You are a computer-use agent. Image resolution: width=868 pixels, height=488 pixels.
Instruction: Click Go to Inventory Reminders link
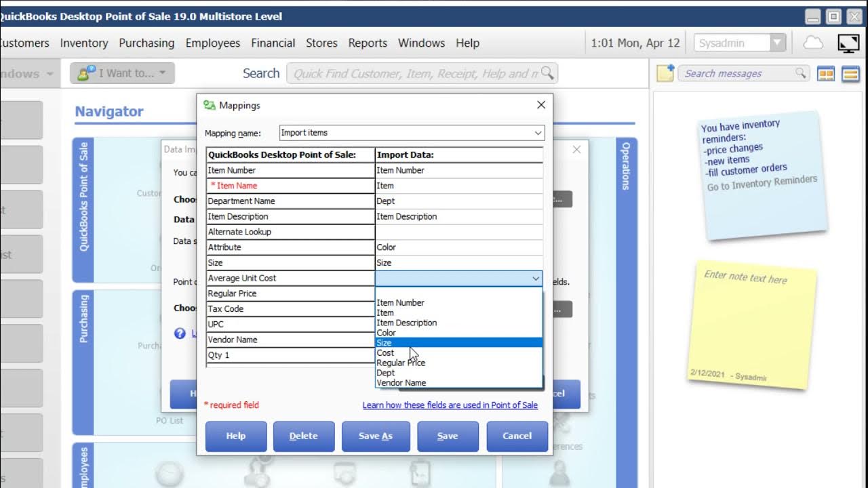click(762, 183)
